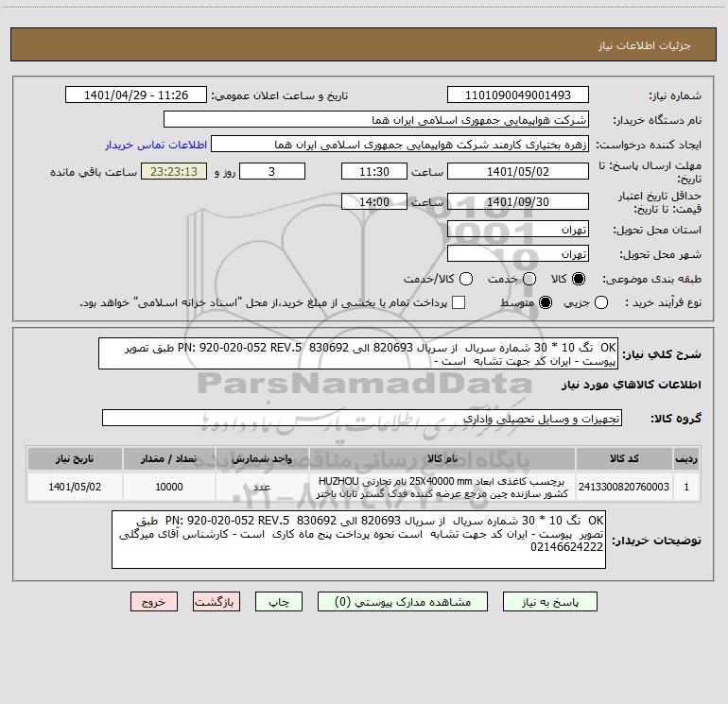Viewport: 728px width, 704px height.
Task: Click the شماره نیاز number field
Action: click(518, 95)
